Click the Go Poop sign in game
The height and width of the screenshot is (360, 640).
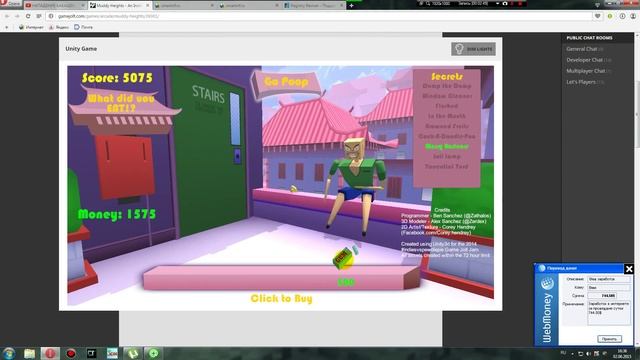point(286,82)
